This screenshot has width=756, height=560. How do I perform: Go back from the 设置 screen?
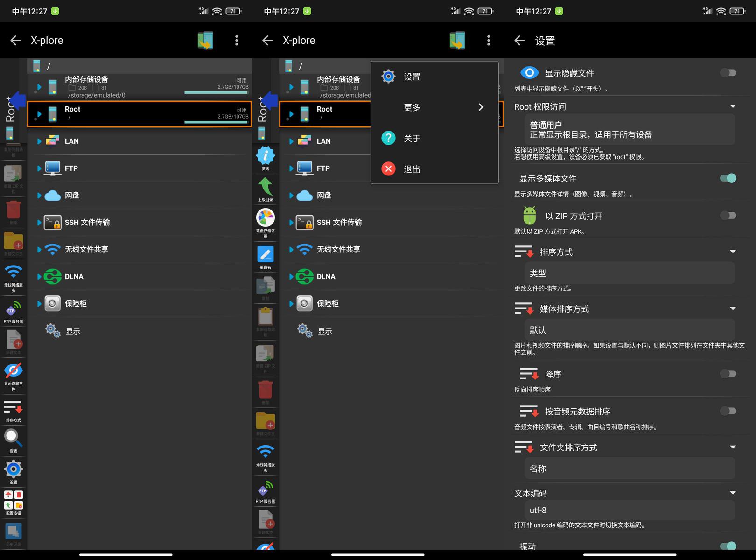519,41
